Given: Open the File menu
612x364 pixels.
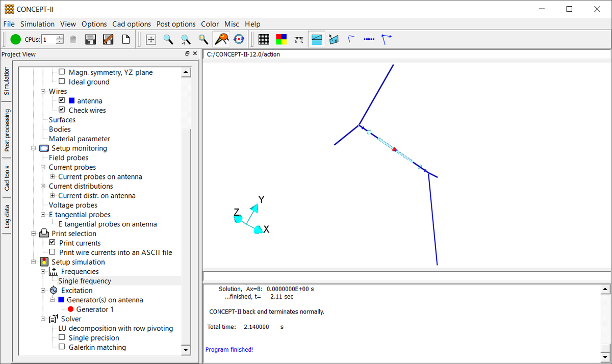Looking at the screenshot, I should 9,24.
